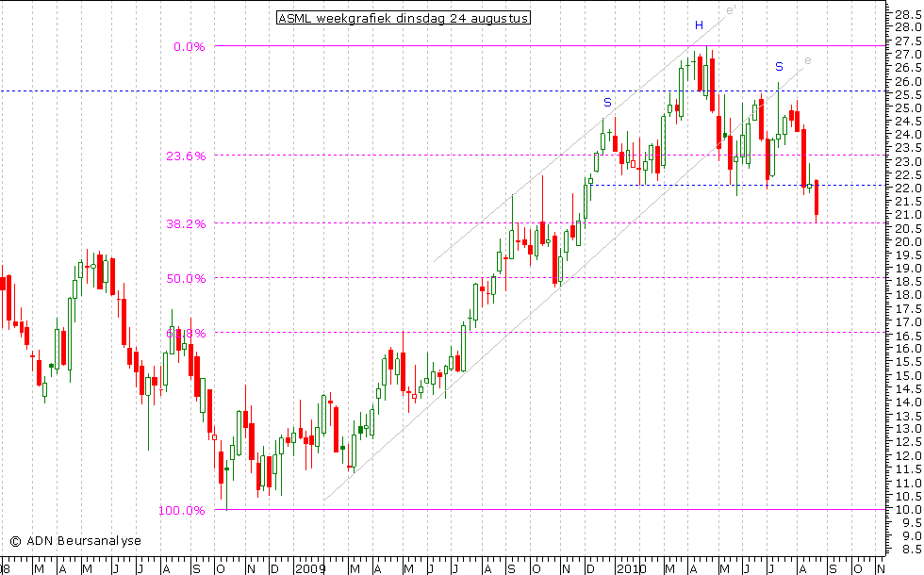Select the '23.6%' Fibonacci label
This screenshot has height=575, width=924.
point(187,156)
